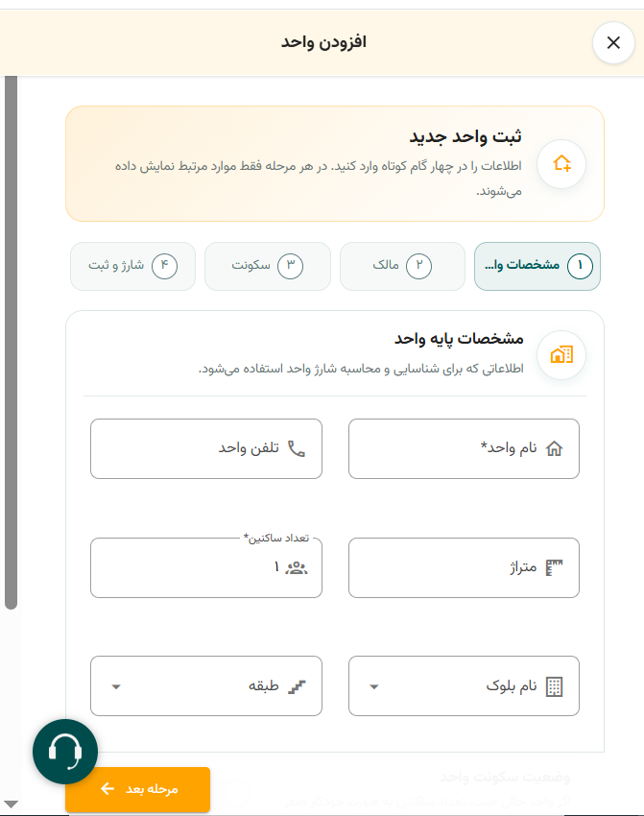Click the add-home icon beside ثبت واحد جدید
This screenshot has width=644, height=816.
tap(561, 164)
